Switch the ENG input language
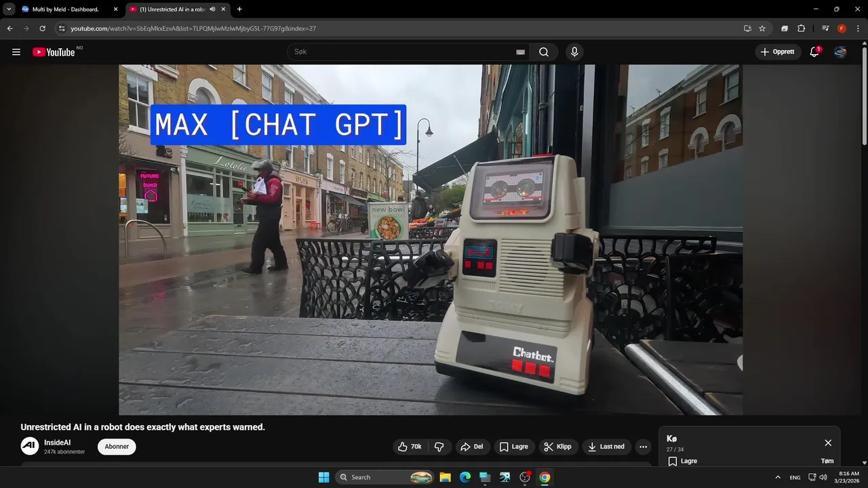Viewport: 868px width, 488px height. tap(795, 477)
